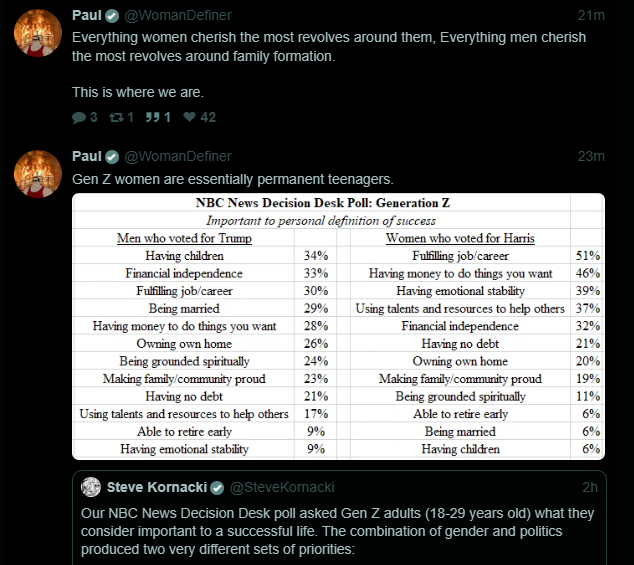Click Paul's display name on second tweet

pos(87,157)
